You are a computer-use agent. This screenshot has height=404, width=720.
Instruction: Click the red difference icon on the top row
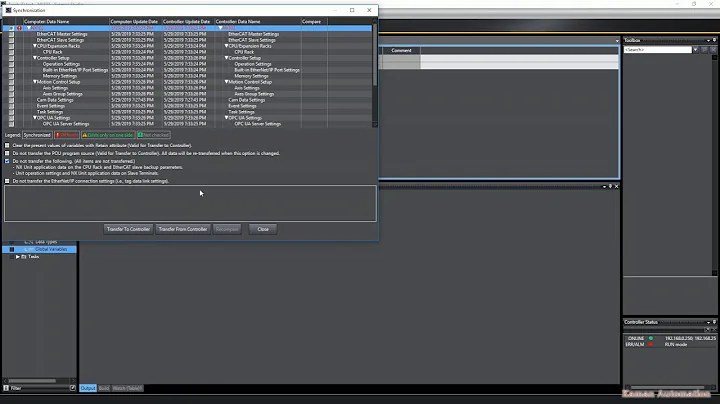19,28
